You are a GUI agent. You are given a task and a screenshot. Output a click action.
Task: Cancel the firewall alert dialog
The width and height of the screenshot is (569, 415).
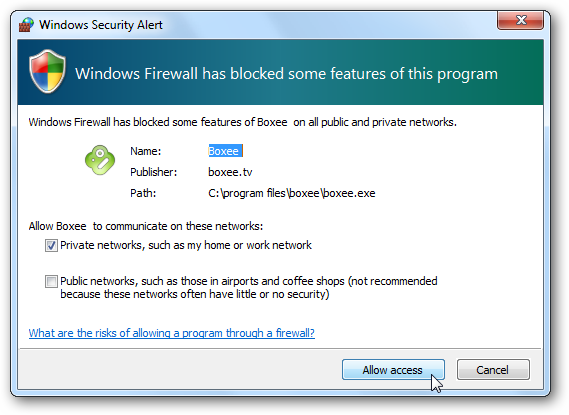[493, 370]
